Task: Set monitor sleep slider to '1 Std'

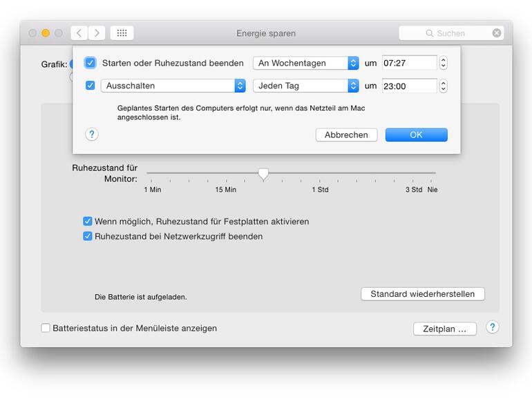Action: [x=320, y=173]
